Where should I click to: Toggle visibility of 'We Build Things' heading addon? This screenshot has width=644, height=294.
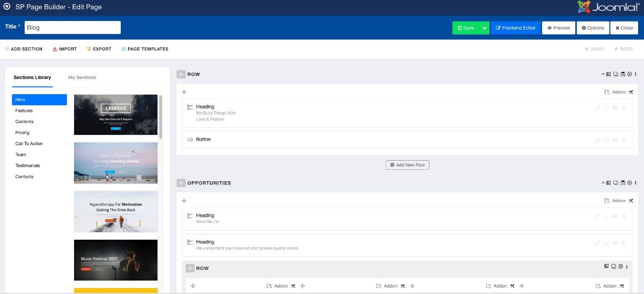614,108
